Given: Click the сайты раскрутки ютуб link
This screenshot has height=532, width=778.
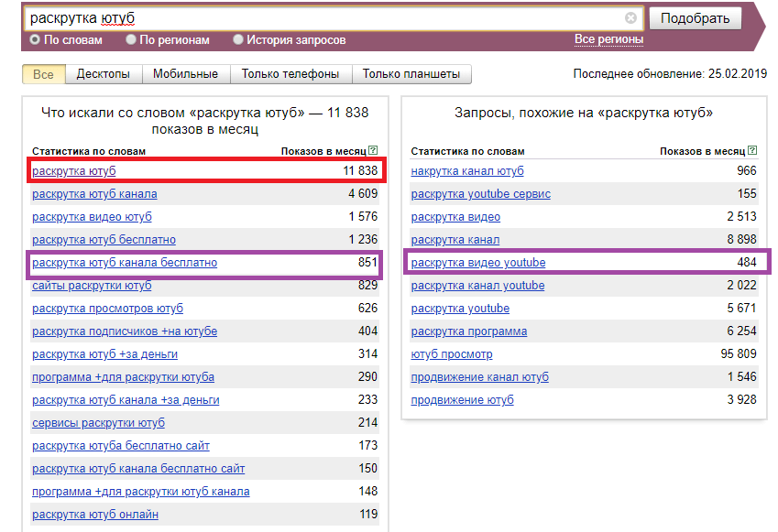Looking at the screenshot, I should pyautogui.click(x=92, y=286).
